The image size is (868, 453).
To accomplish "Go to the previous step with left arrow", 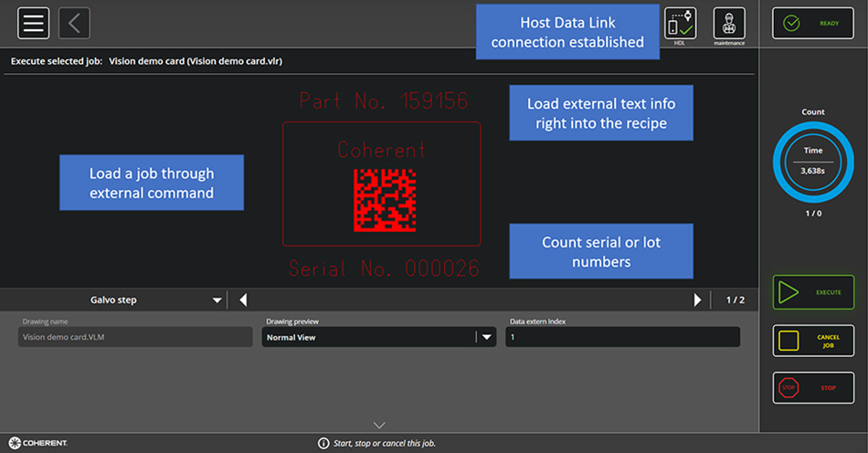I will click(243, 300).
